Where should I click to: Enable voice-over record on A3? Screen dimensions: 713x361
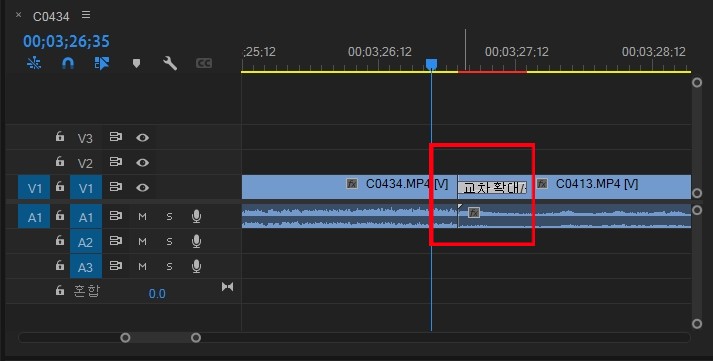coord(196,266)
